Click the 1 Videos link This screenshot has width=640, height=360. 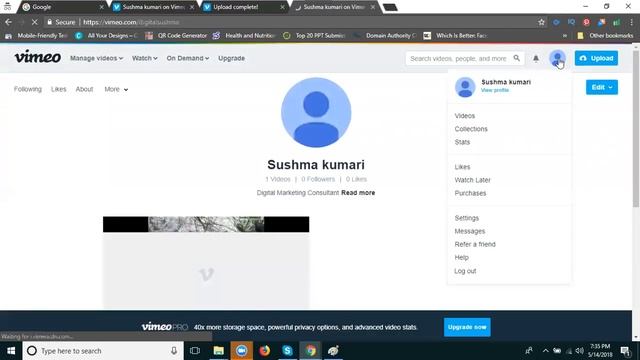pos(278,179)
